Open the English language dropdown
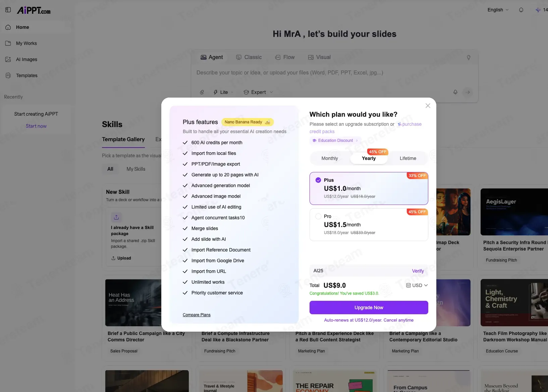Image resolution: width=548 pixels, height=392 pixels. pos(498,10)
